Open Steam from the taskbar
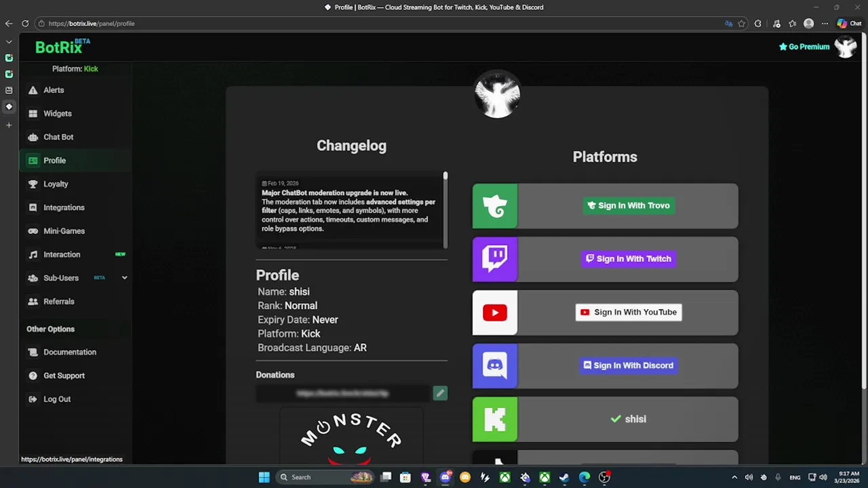868x488 pixels. coord(564,477)
